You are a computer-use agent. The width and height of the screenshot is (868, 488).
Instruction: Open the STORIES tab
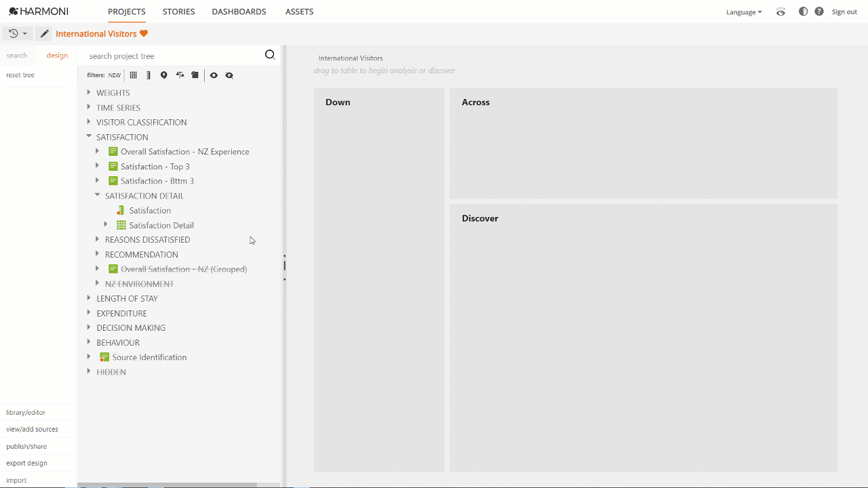tap(178, 12)
